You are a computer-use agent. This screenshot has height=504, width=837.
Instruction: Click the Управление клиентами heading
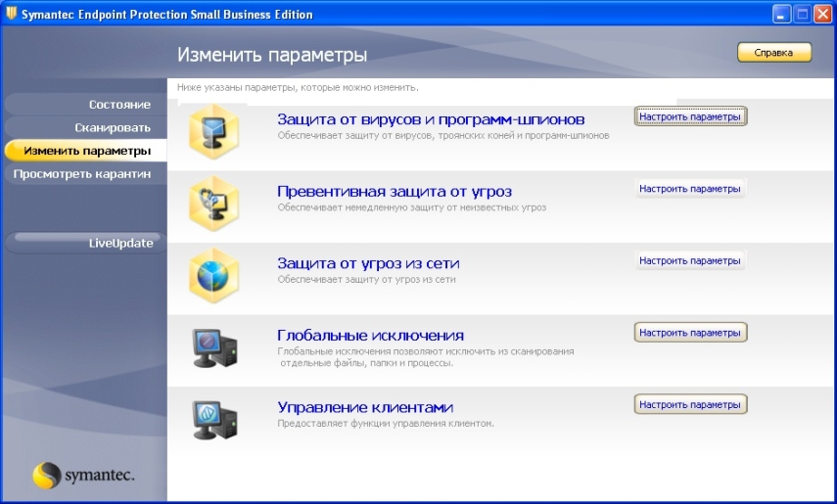365,407
